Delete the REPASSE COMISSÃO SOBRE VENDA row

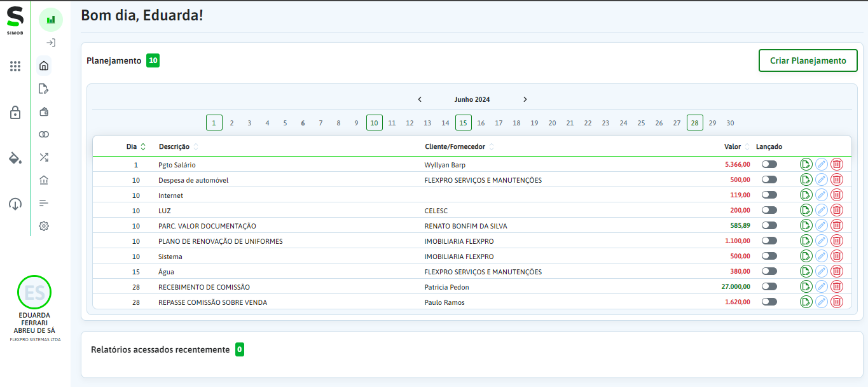(837, 302)
